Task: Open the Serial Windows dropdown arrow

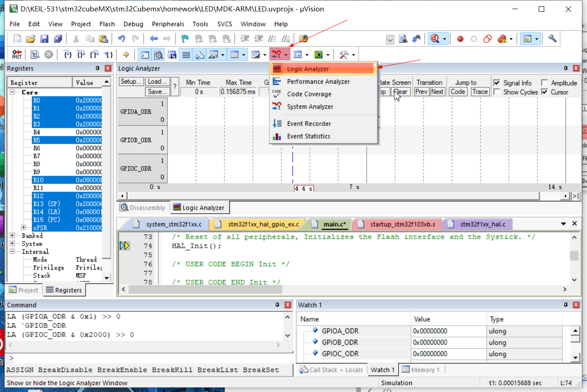Action: tap(265, 55)
